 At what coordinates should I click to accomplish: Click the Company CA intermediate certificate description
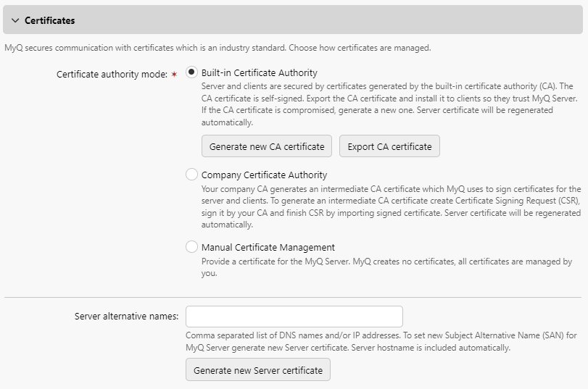point(390,207)
